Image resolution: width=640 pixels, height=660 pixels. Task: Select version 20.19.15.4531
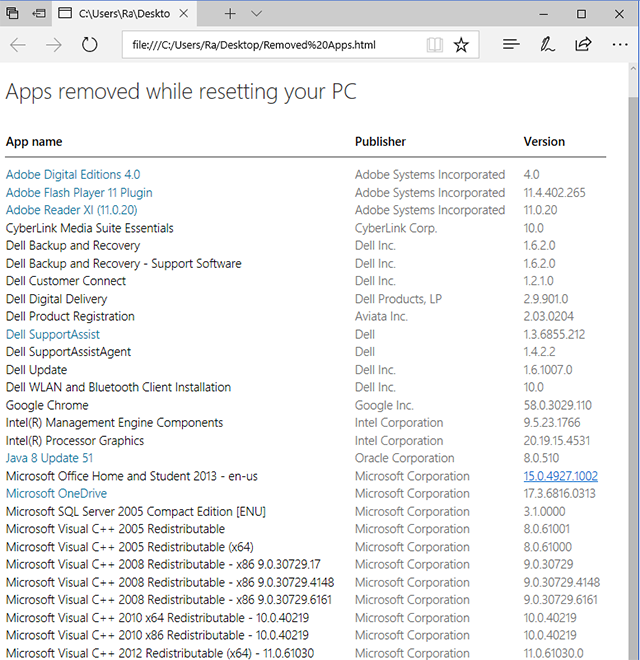[x=557, y=440]
